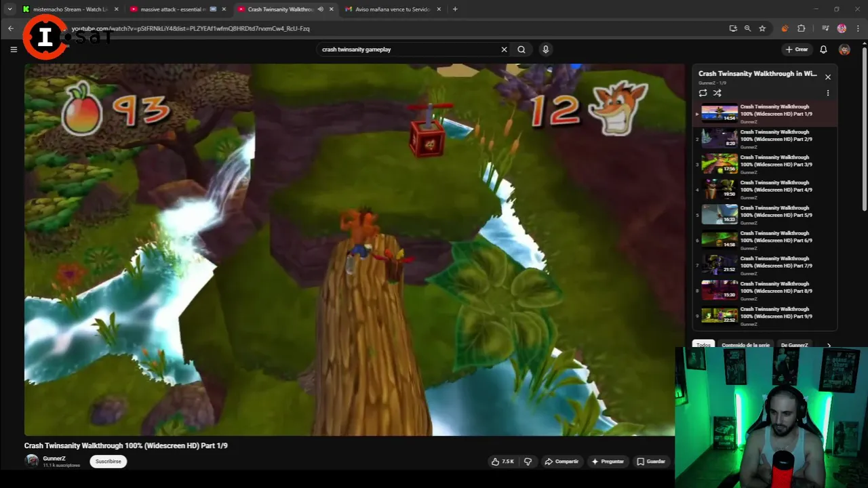This screenshot has height=488, width=868.
Task: Like the video (7.5K thumbs up)
Action: (x=502, y=462)
